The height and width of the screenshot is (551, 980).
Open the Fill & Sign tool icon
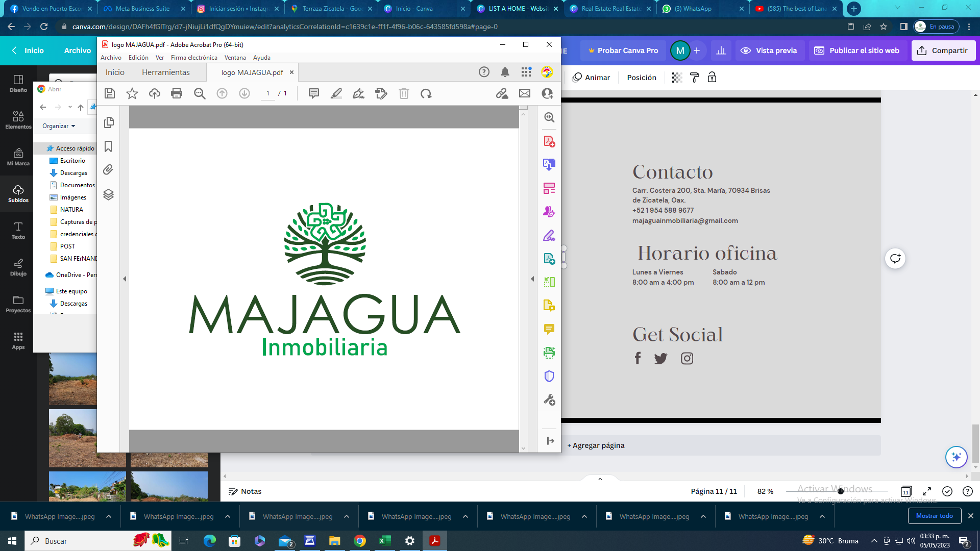549,235
